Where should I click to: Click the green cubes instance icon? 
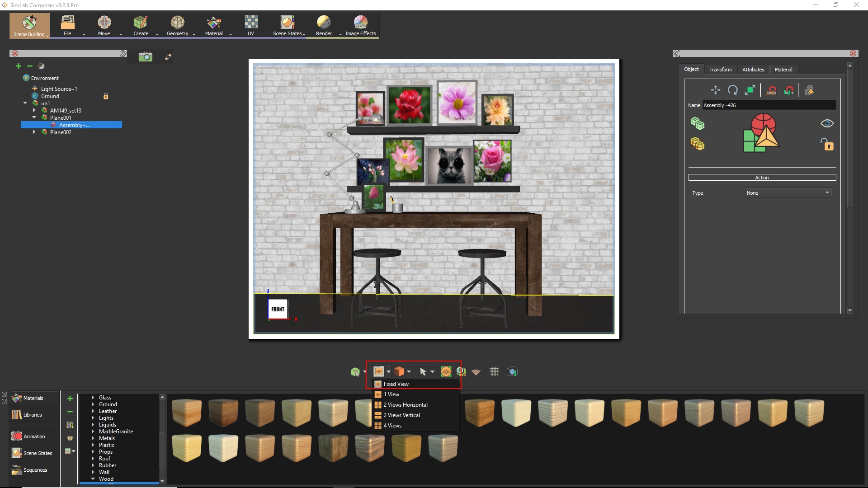tap(698, 123)
